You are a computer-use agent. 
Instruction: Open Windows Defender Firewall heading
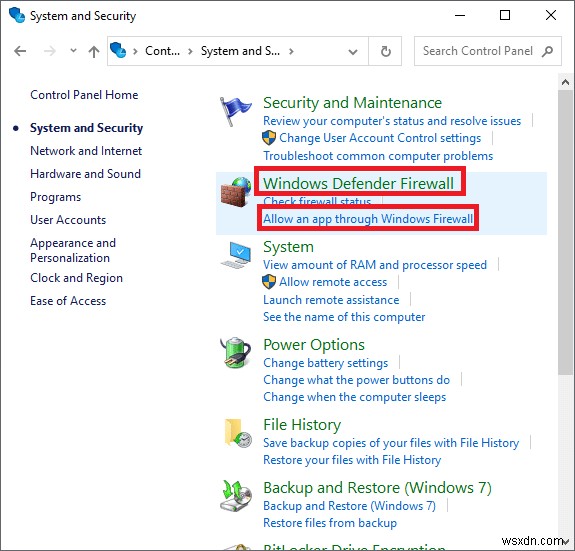click(358, 183)
